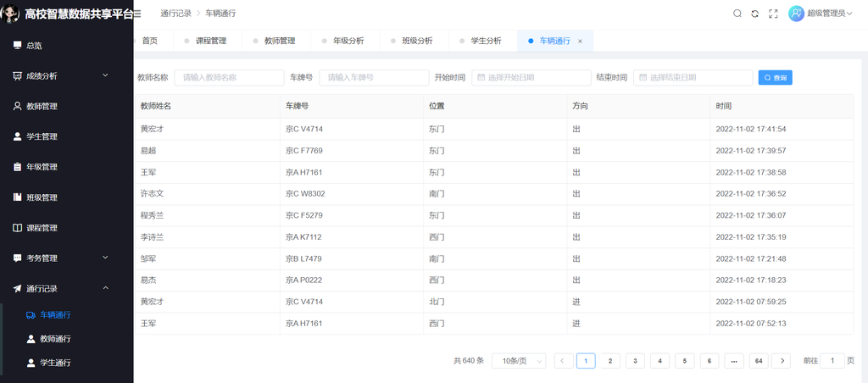The width and height of the screenshot is (868, 383).
Task: Open 教师管理 in the sidebar
Action: (x=42, y=107)
